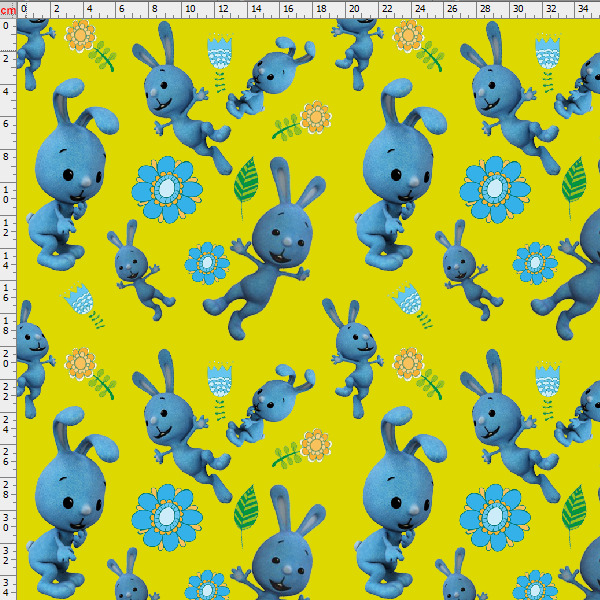Click the 4 mark on the horizontal ruler
Screen dimensions: 600x600
click(x=90, y=9)
